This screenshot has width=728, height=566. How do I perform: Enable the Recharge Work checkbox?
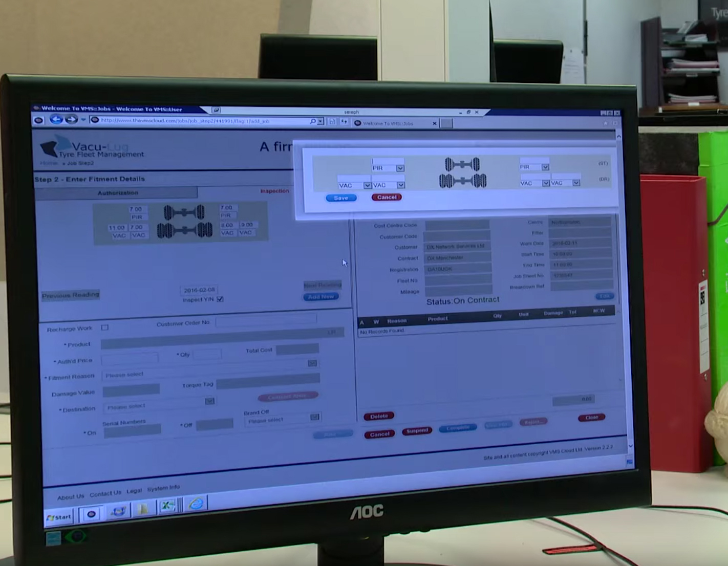(x=104, y=328)
